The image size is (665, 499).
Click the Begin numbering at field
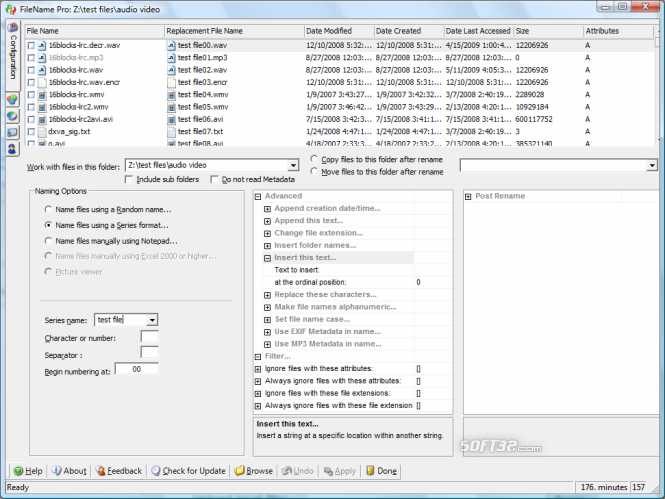point(137,369)
